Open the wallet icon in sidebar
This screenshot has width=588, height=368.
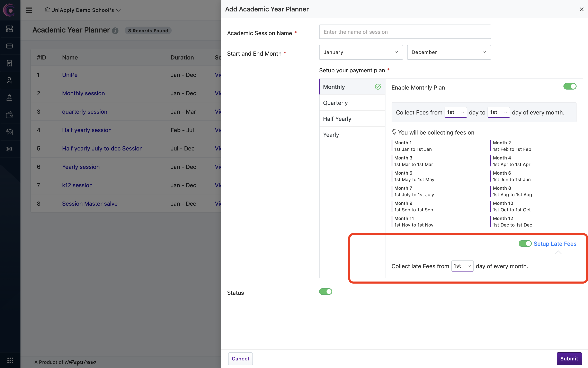pyautogui.click(x=9, y=115)
